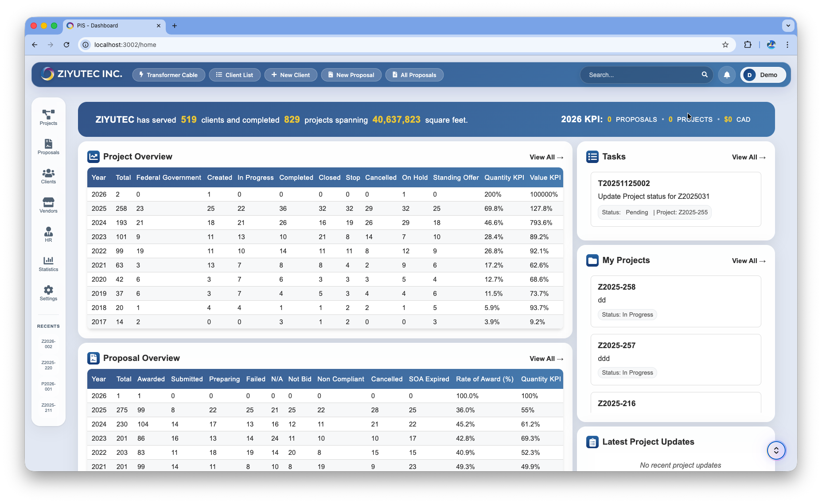The height and width of the screenshot is (504, 822).
Task: Open View All for Project Overview
Action: (546, 157)
